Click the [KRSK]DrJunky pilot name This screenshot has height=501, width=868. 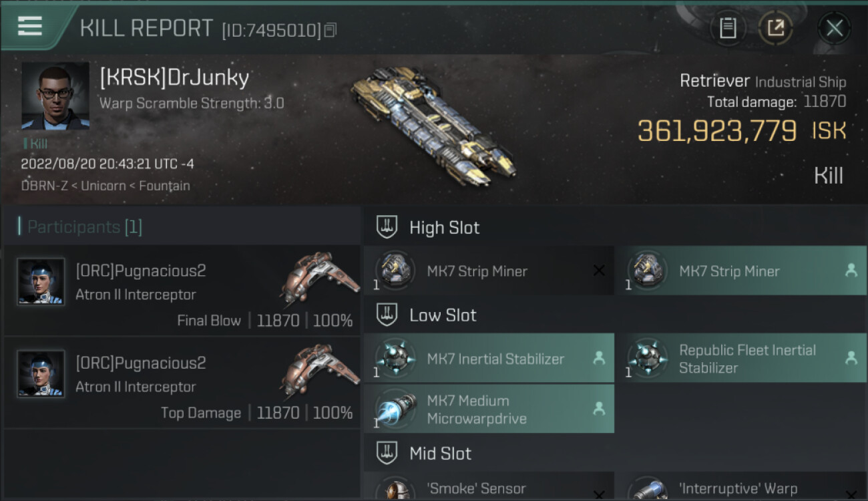point(174,78)
